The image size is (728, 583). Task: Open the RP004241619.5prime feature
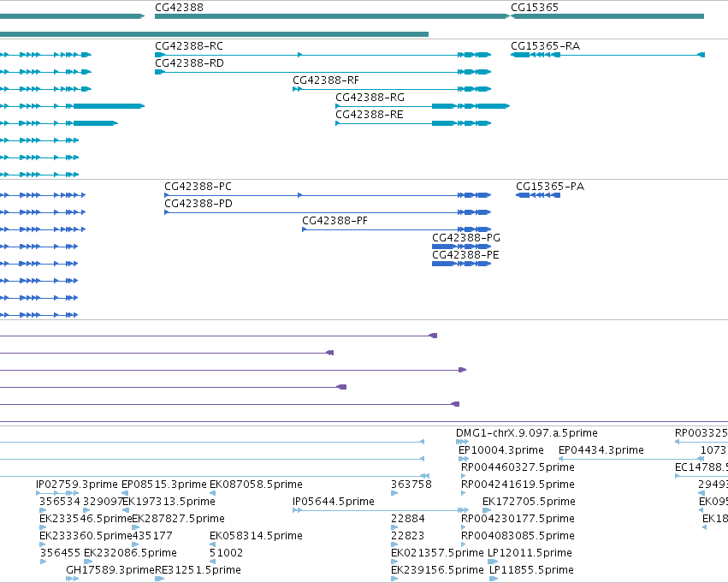pyautogui.click(x=518, y=485)
